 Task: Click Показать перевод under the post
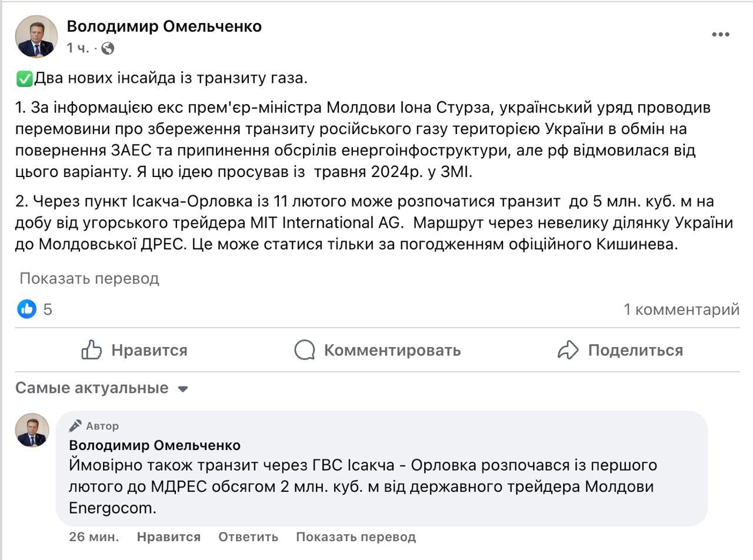click(89, 278)
